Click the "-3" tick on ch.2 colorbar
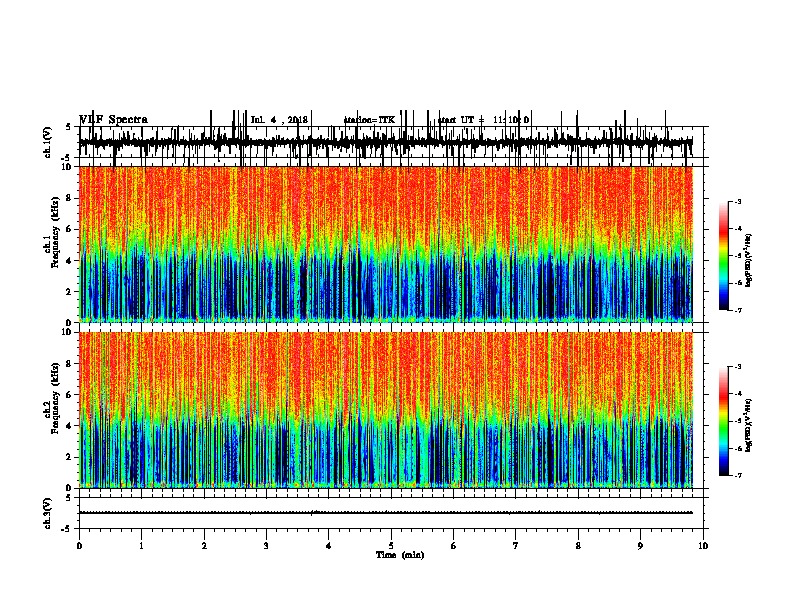Viewport: 792px width, 612px height. point(738,367)
